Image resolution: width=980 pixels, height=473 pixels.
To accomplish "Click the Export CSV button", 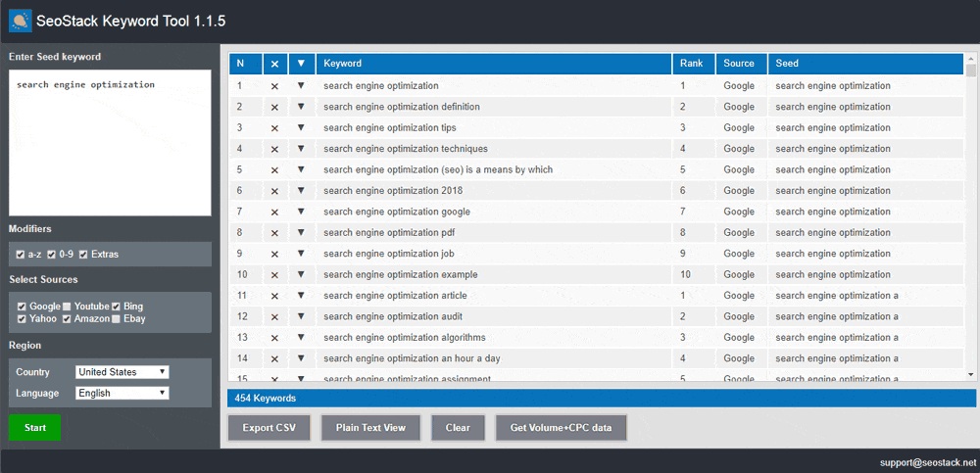I will (269, 428).
